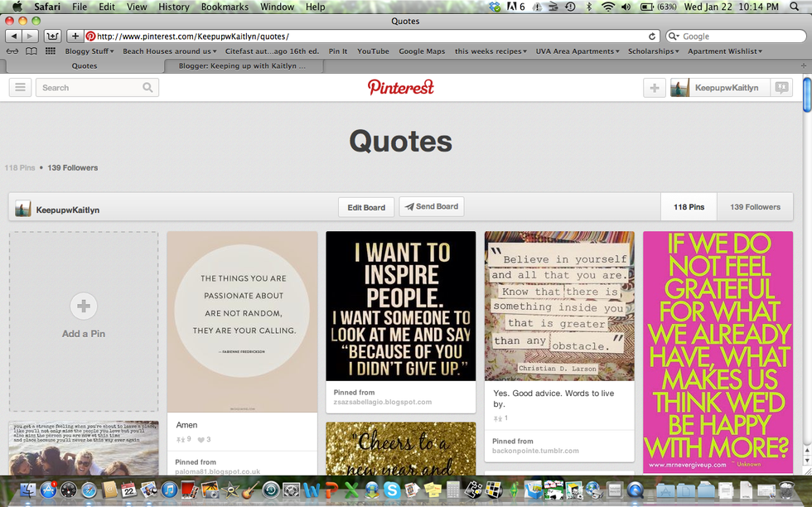Click the plus icon beside the KeepupwKaitlyn profile
Viewport: 812px width, 507px height.
pyautogui.click(x=655, y=88)
